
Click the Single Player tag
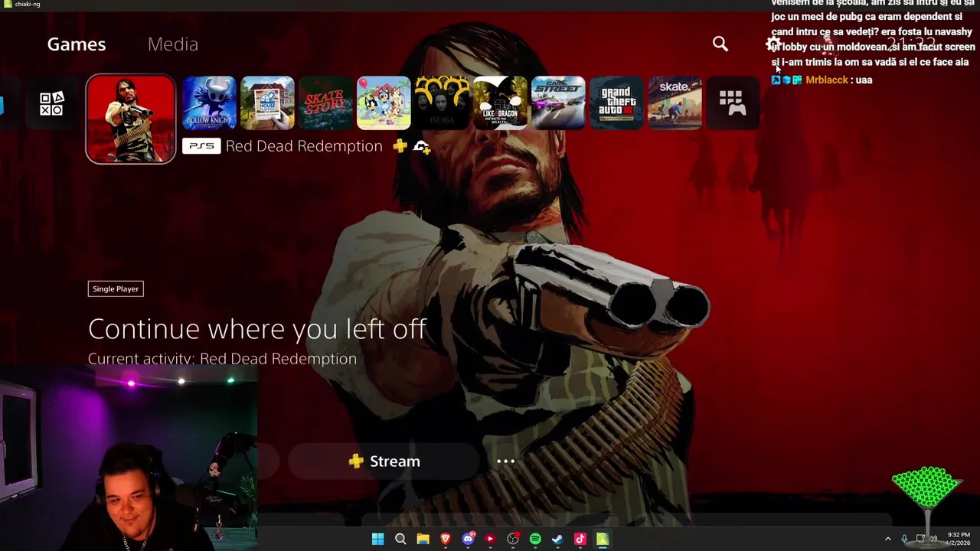(x=116, y=289)
